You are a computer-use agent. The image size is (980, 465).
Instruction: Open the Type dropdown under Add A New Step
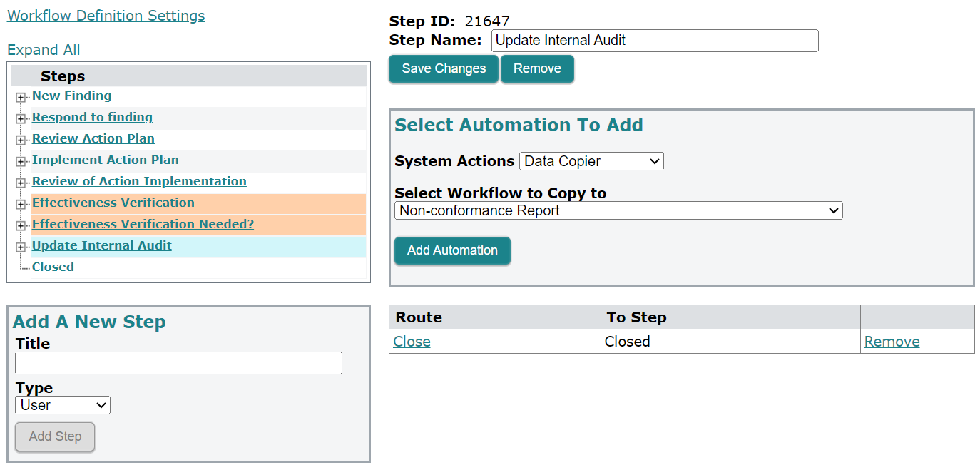click(x=62, y=404)
